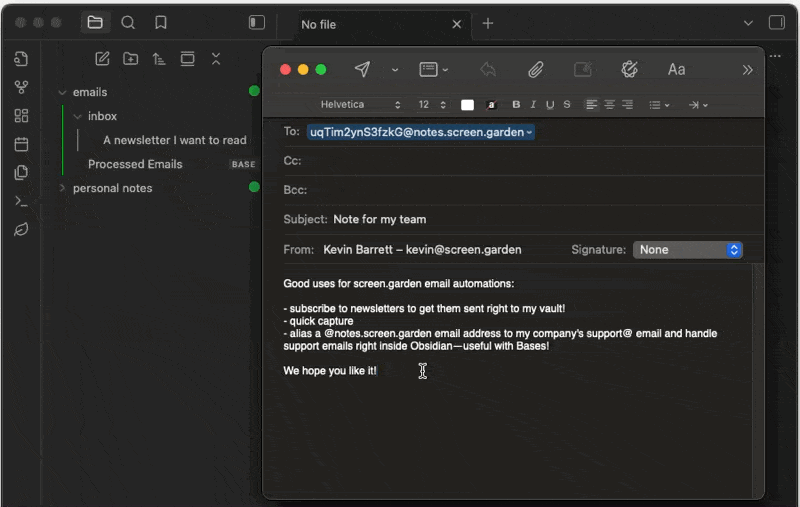Create a new note in file explorer
800x507 pixels.
[102, 59]
